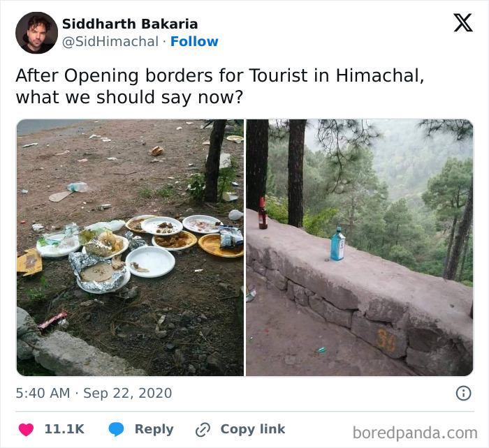Click the pink heart like icon
Viewport: 489px width, 448px height.
tap(26, 429)
